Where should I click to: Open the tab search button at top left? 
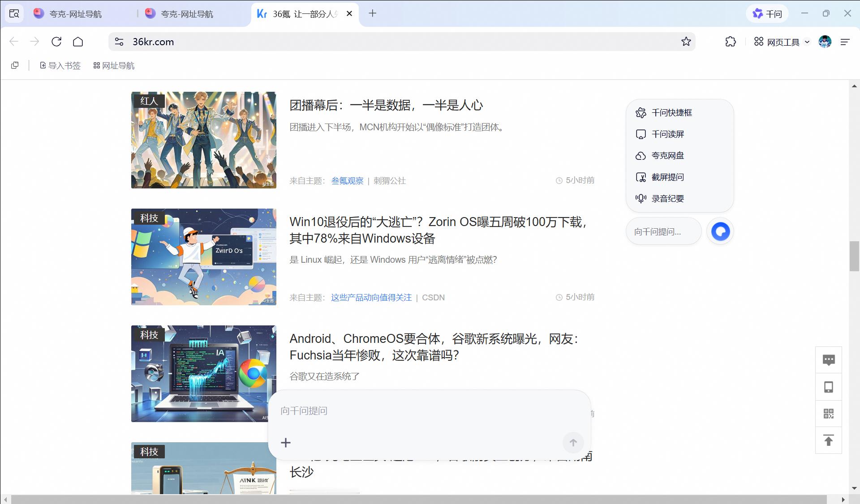[14, 13]
